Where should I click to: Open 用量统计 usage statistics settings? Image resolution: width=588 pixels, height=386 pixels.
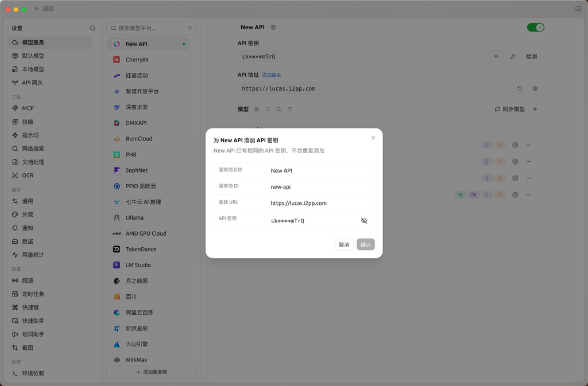(50, 255)
